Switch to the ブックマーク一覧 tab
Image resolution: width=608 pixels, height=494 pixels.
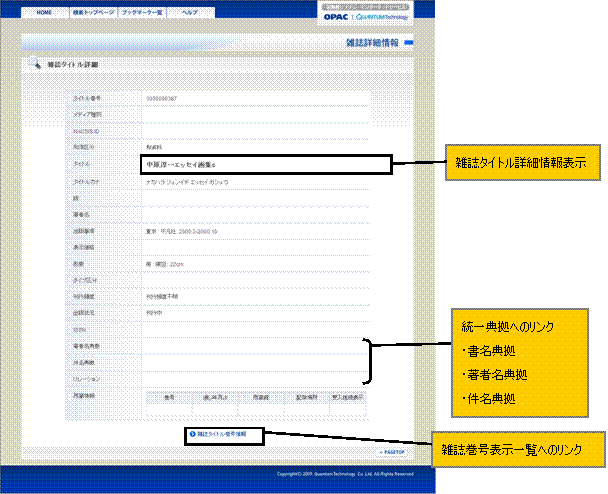[141, 11]
